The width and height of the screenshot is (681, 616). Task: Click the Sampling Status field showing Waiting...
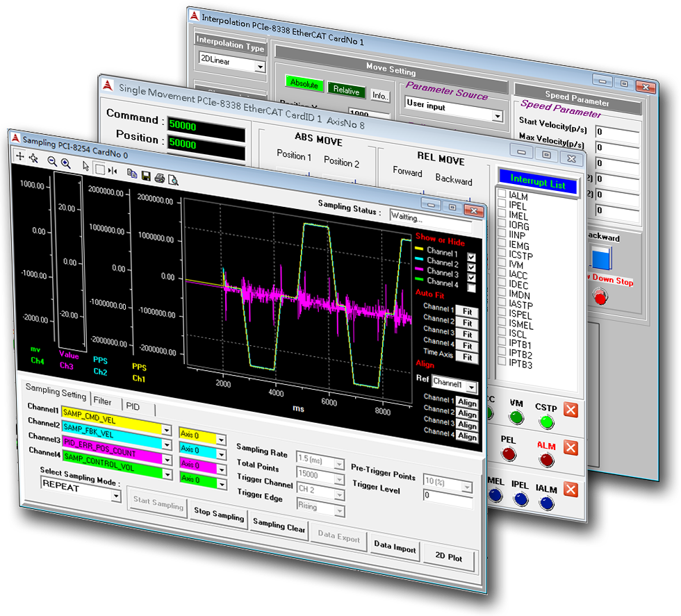click(x=430, y=219)
